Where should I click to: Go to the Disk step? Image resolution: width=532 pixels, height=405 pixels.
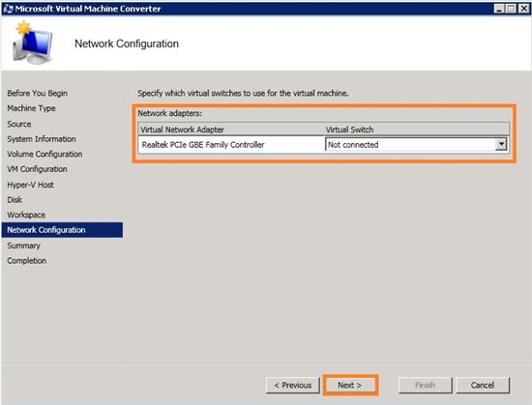click(x=15, y=200)
